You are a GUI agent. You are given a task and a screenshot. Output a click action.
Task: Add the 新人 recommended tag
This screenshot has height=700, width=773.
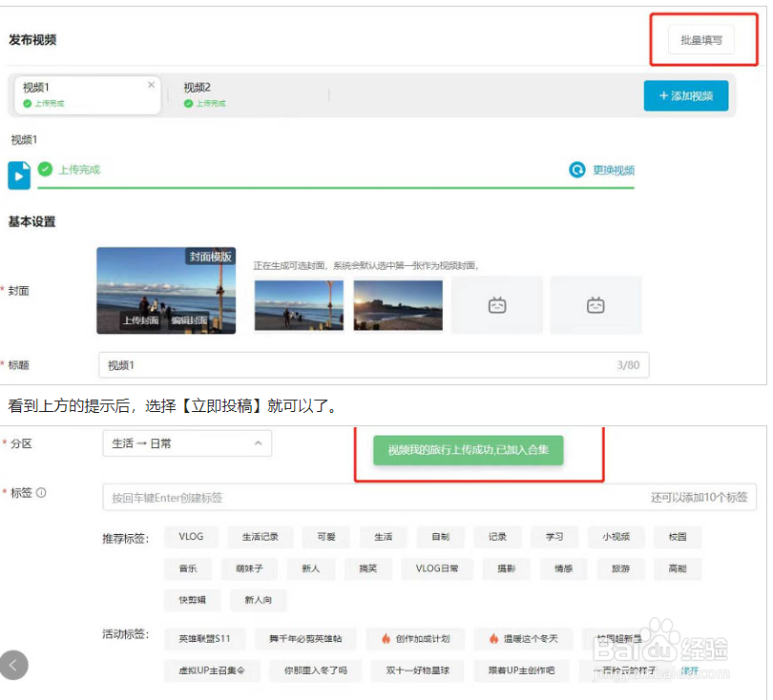pyautogui.click(x=310, y=568)
